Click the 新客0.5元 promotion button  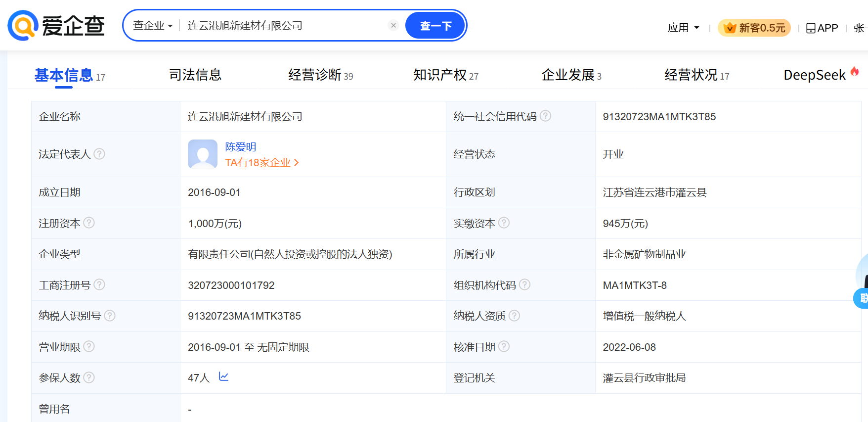click(x=754, y=28)
